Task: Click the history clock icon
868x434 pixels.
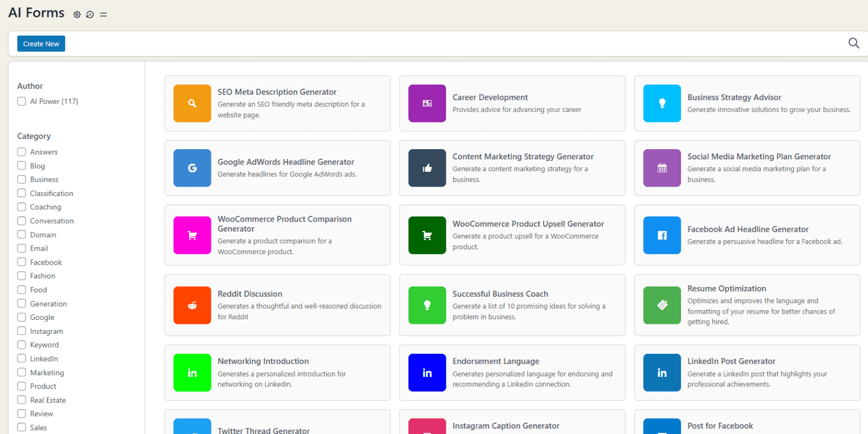Action: pyautogui.click(x=90, y=15)
